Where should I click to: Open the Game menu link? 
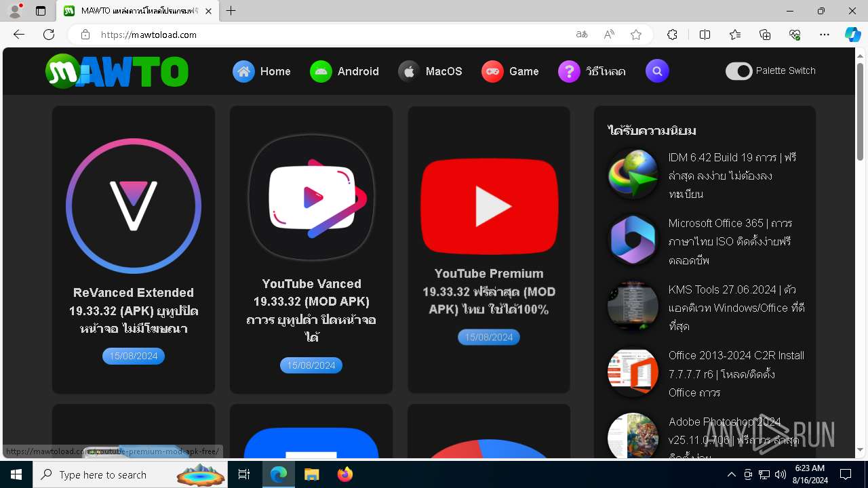[x=524, y=71]
